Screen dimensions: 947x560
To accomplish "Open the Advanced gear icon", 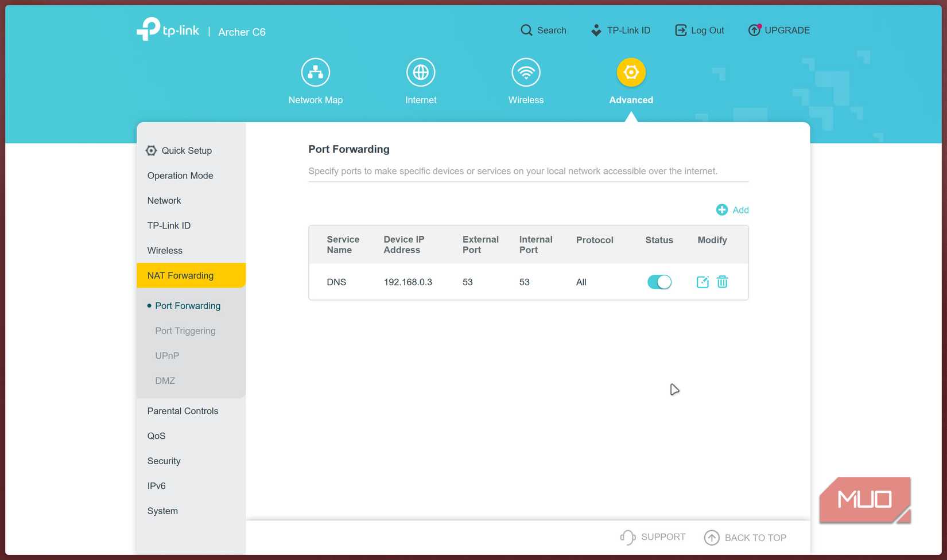I will tap(631, 72).
